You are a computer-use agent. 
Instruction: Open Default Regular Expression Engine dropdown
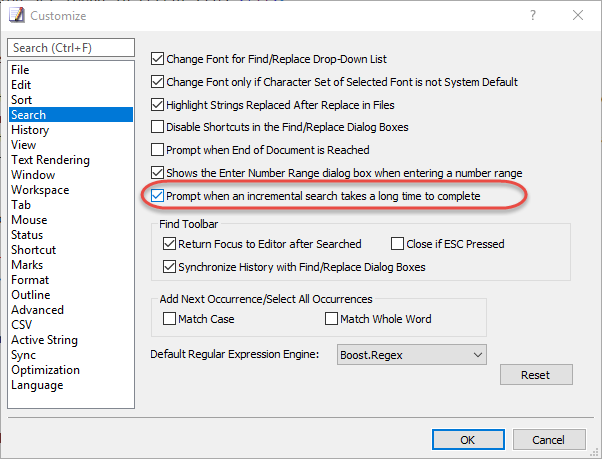click(412, 355)
